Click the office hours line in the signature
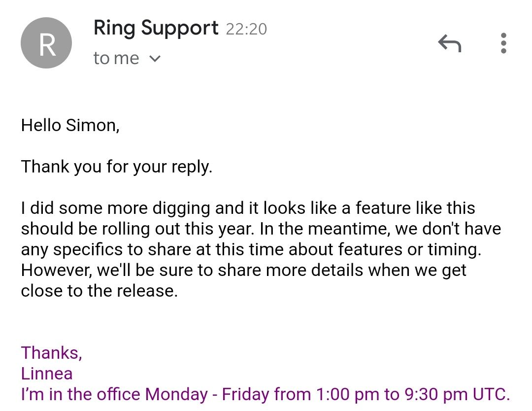 click(x=265, y=394)
